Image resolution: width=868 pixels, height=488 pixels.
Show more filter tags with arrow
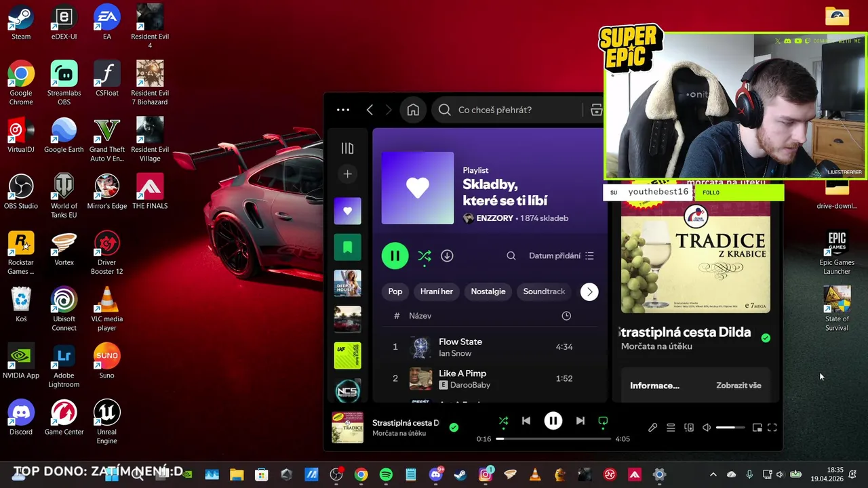point(589,291)
